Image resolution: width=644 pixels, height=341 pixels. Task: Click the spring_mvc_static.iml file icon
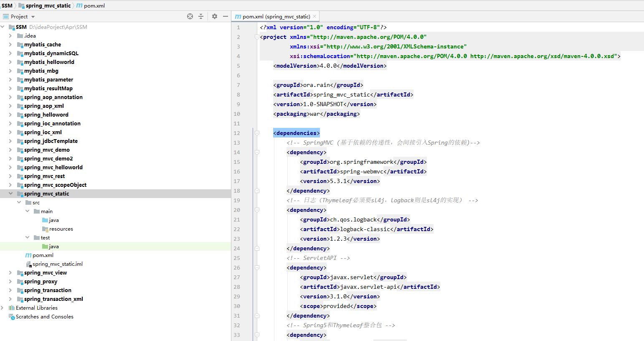(x=29, y=264)
